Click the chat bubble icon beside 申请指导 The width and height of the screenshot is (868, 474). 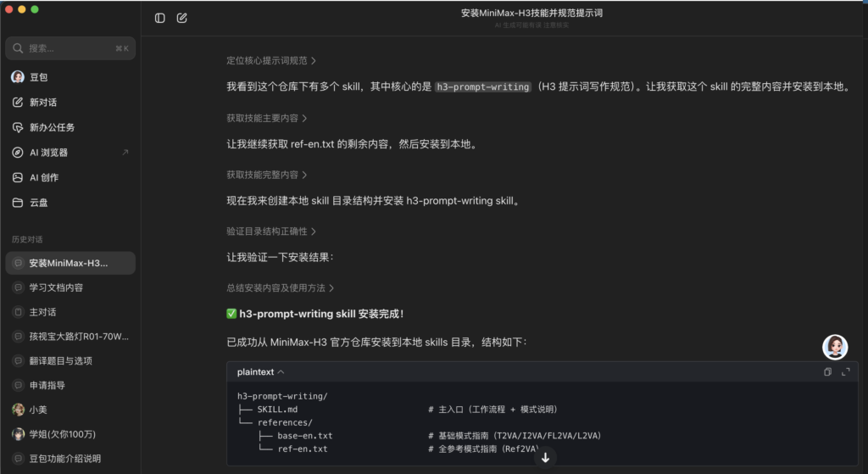[x=19, y=385]
